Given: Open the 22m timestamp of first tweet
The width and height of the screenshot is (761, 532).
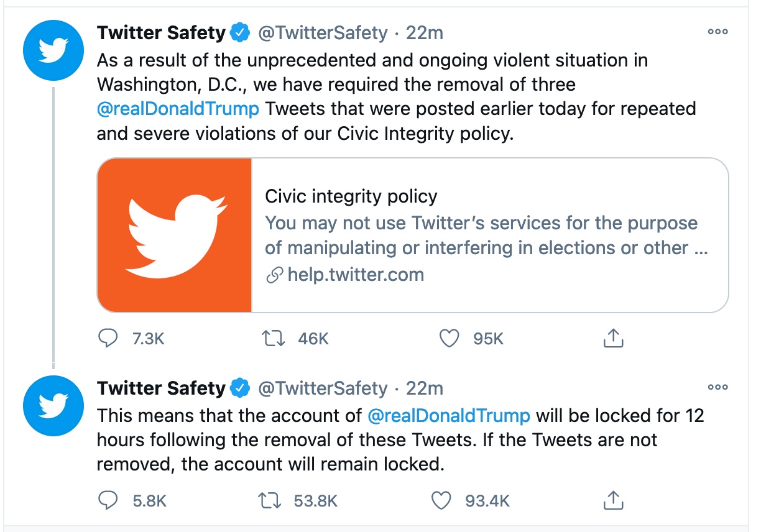Looking at the screenshot, I should (425, 32).
